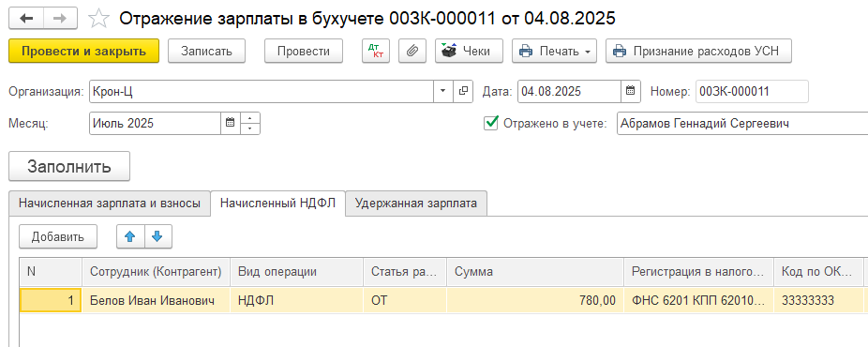Select the amount cell 780,00
The width and height of the screenshot is (868, 347).
click(535, 300)
